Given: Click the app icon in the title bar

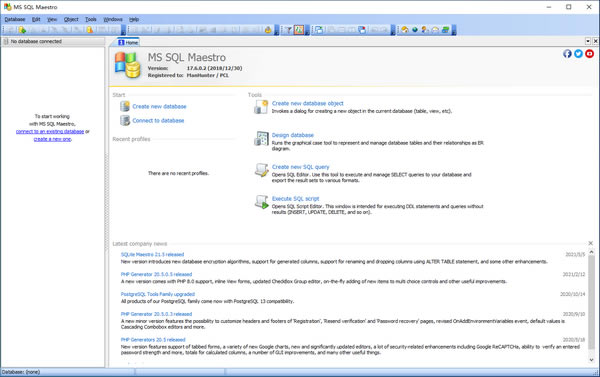Looking at the screenshot, I should tap(7, 7).
